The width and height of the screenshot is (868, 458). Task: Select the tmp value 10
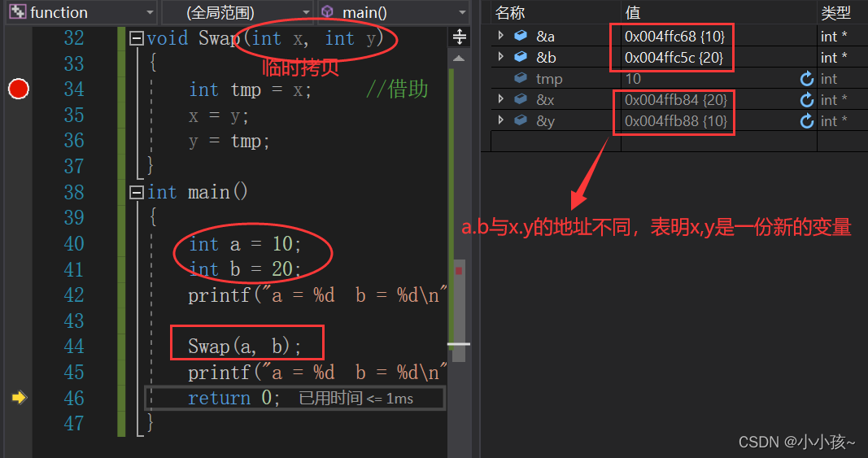pos(633,79)
